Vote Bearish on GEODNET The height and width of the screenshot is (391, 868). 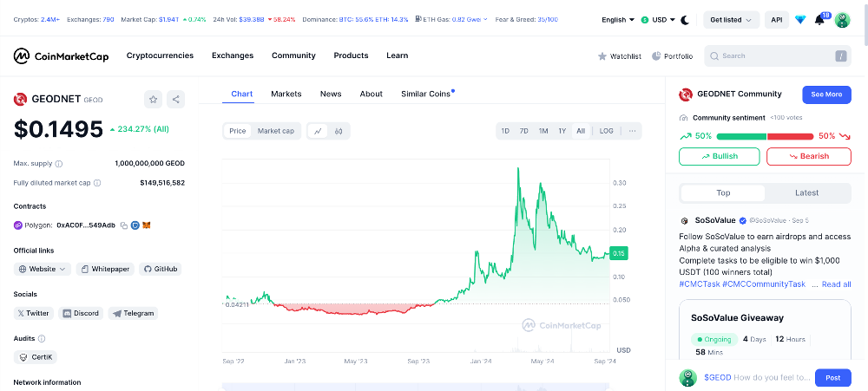[809, 157]
